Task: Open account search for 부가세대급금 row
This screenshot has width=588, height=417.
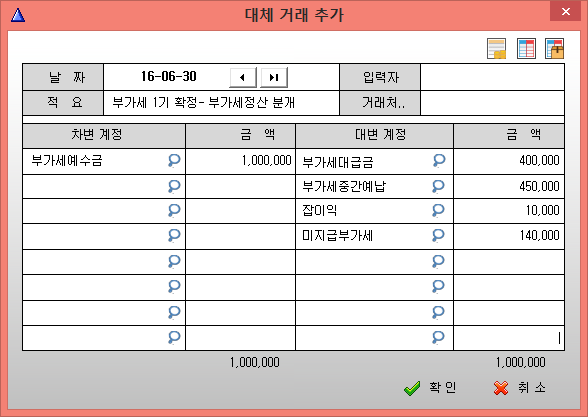Action: (438, 160)
